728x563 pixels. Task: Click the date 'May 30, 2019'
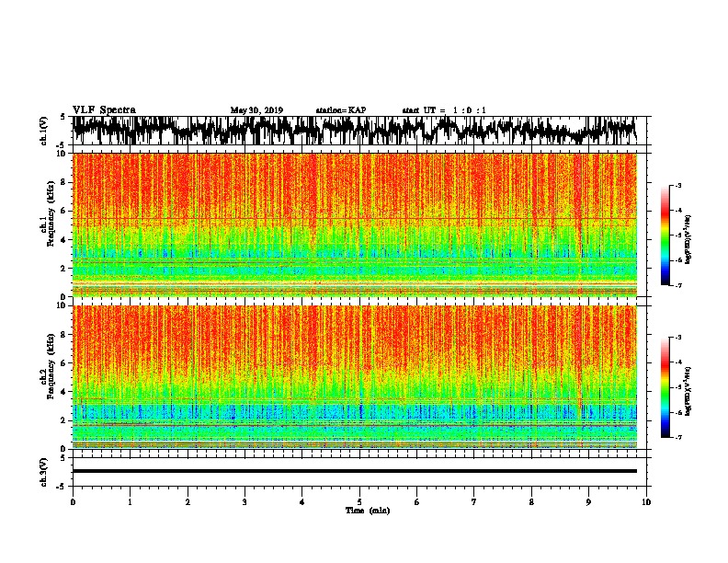click(x=256, y=110)
